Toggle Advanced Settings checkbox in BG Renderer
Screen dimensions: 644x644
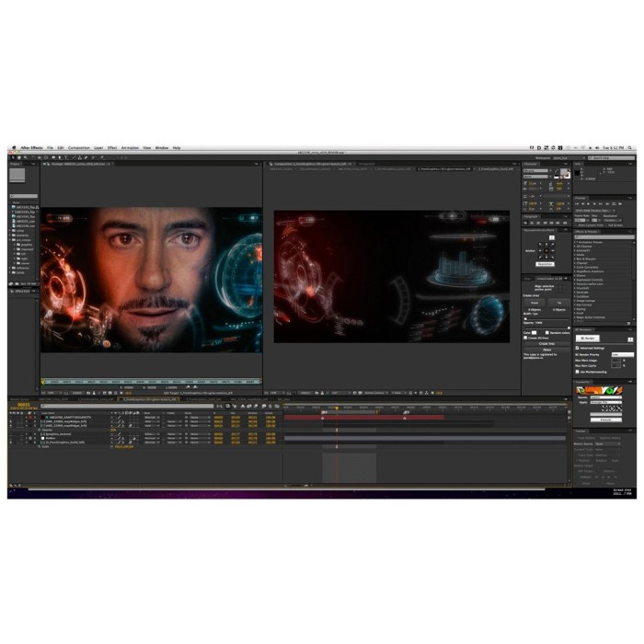[577, 348]
